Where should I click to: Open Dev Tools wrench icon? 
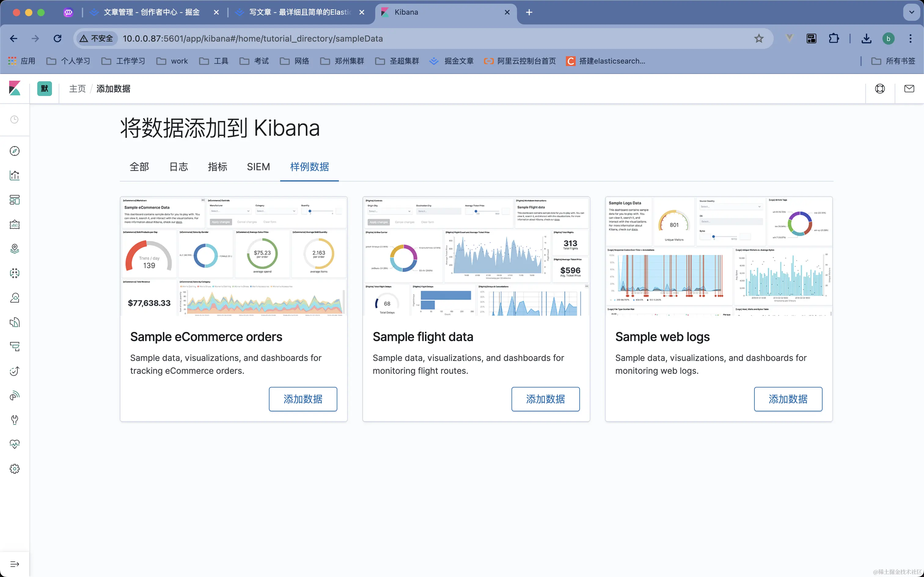pyautogui.click(x=14, y=420)
